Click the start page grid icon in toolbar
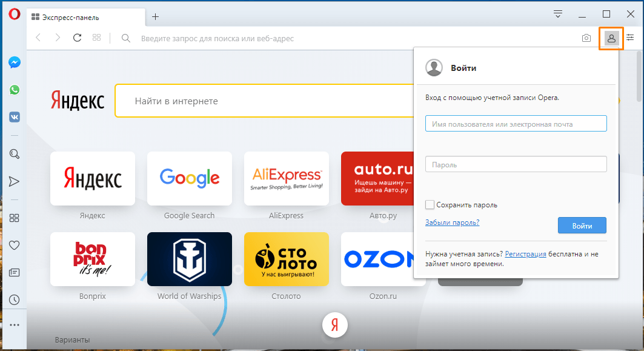Image resolution: width=644 pixels, height=351 pixels. (x=96, y=38)
